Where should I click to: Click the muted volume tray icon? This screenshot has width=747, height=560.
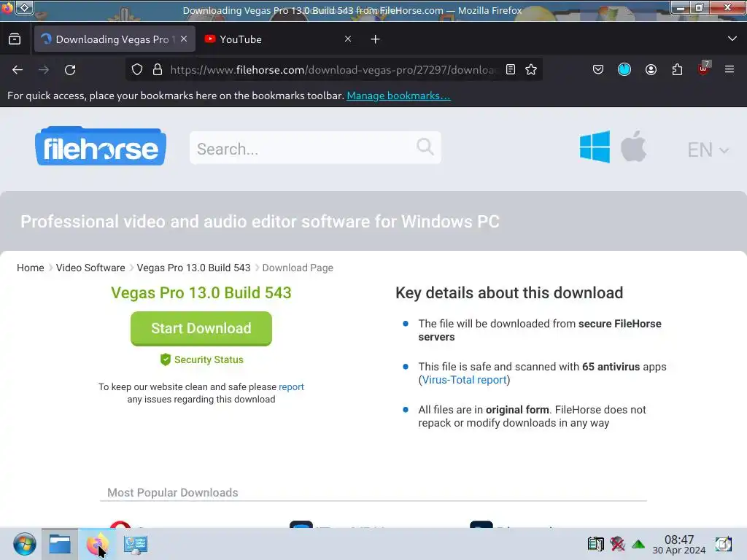617,544
